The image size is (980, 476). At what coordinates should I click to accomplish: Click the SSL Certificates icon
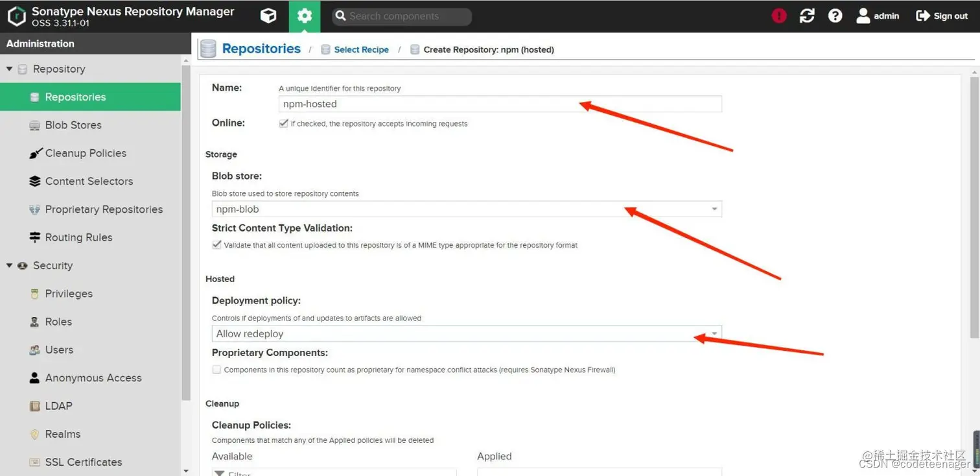coord(35,462)
